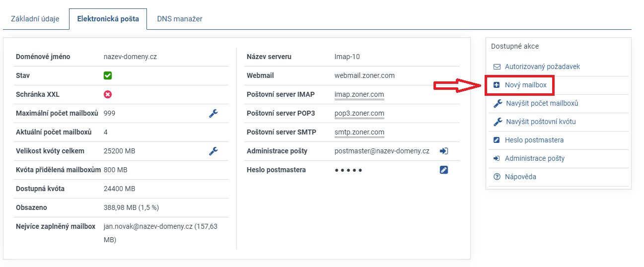The height and width of the screenshot is (267, 644).
Task: Click the plus icon for Nový mailbox
Action: click(497, 85)
